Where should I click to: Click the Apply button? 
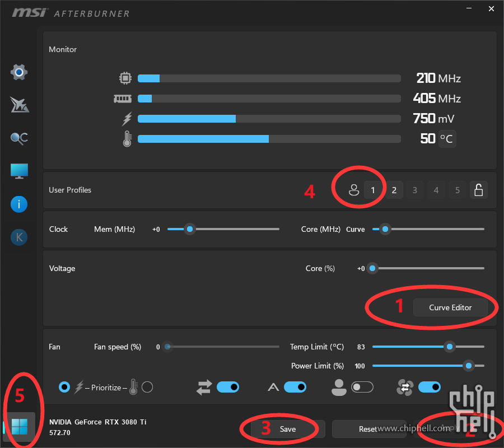450,429
